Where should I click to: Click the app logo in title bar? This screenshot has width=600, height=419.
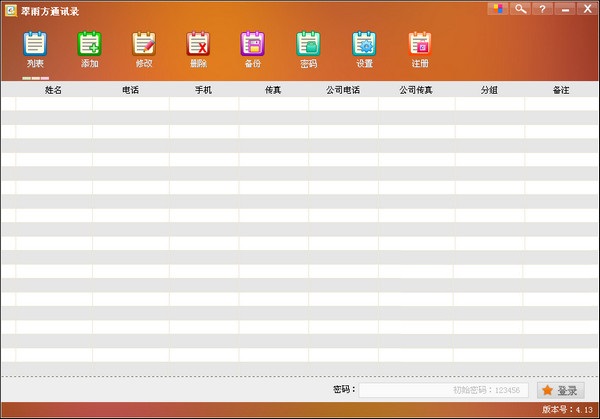(x=11, y=10)
